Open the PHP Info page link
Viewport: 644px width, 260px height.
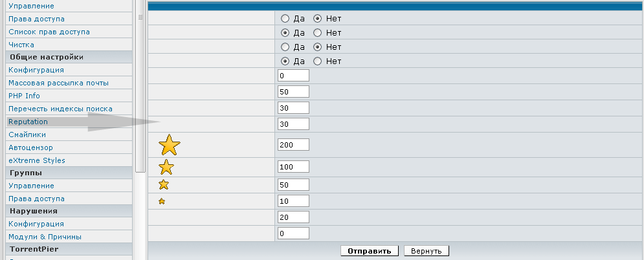(x=24, y=95)
